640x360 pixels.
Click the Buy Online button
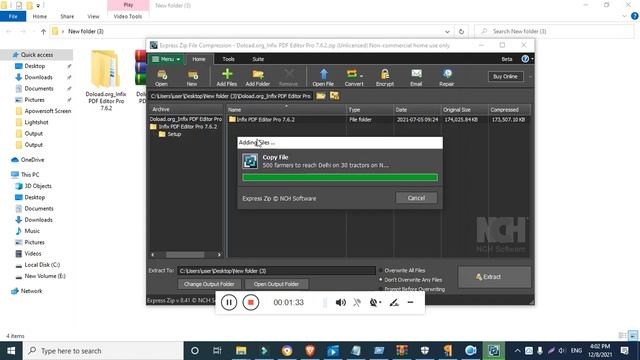click(x=505, y=76)
